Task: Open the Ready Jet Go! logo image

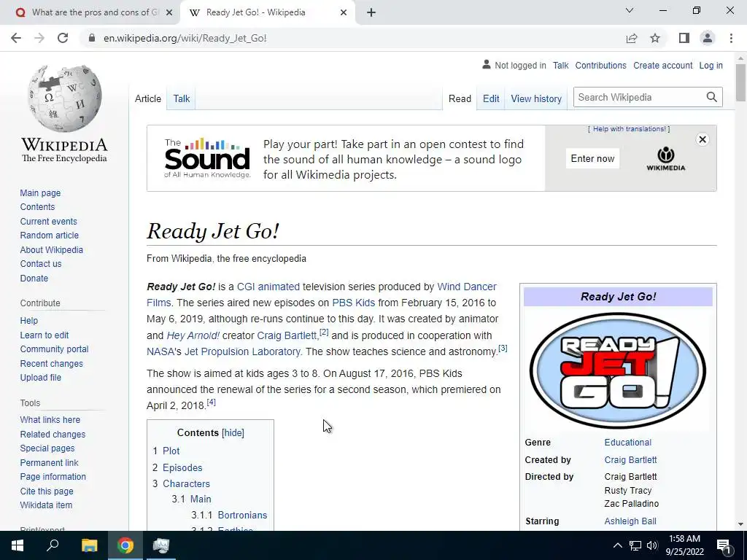Action: pyautogui.click(x=618, y=370)
